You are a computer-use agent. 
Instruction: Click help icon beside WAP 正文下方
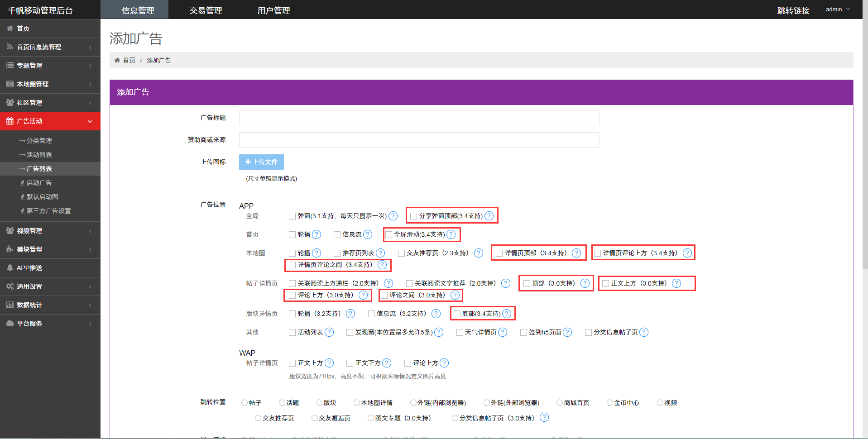[x=387, y=363]
